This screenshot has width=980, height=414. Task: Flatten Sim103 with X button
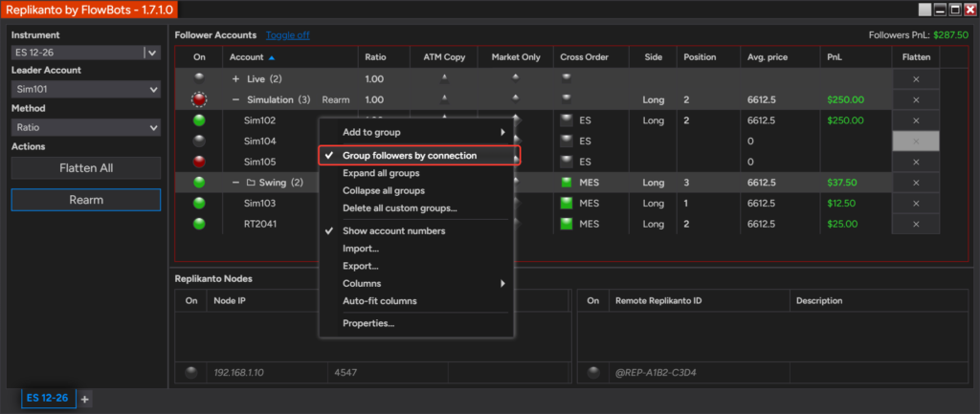(x=916, y=203)
